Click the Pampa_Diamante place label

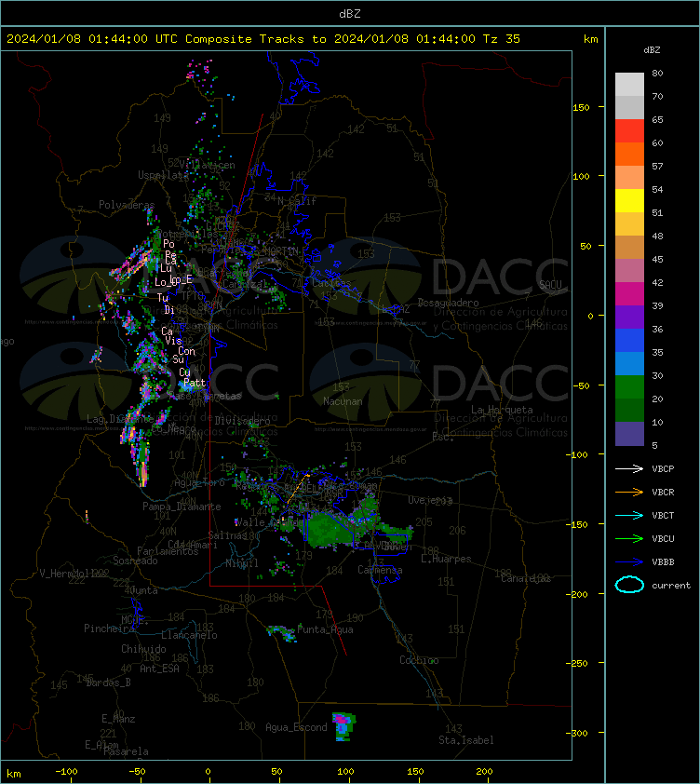coord(182,506)
